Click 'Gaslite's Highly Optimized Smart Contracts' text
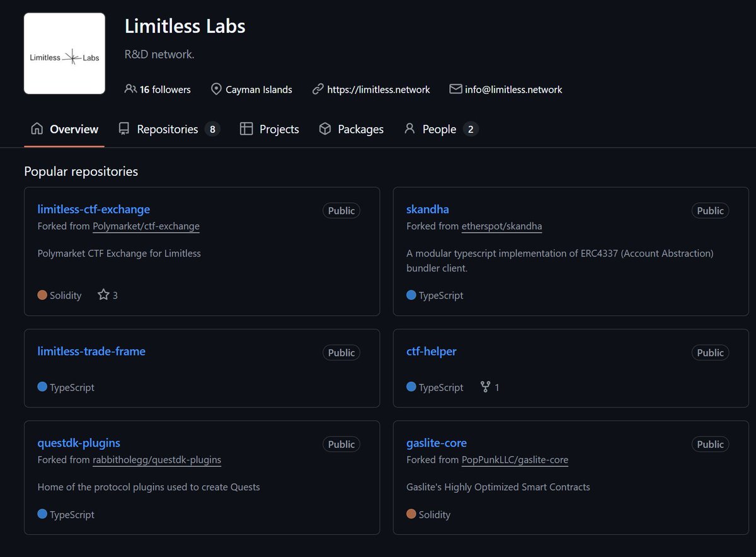The height and width of the screenshot is (557, 756). (x=498, y=487)
